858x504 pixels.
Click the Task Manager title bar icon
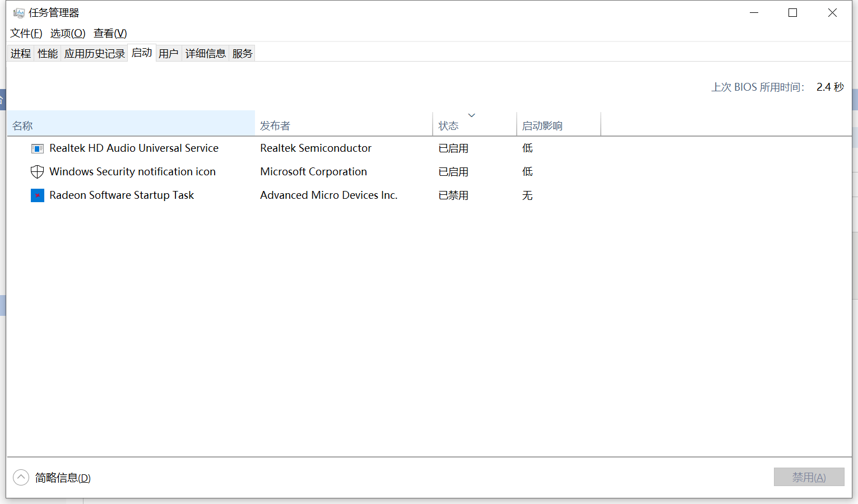(19, 13)
